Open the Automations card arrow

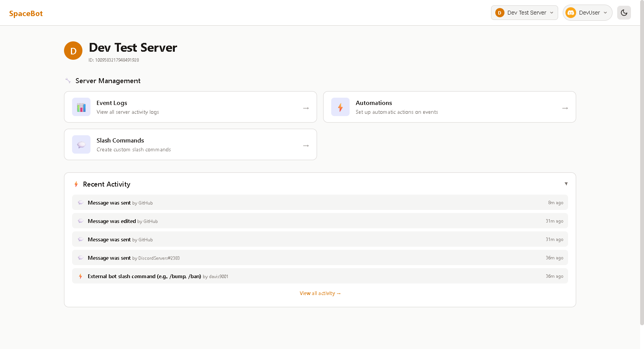point(565,108)
